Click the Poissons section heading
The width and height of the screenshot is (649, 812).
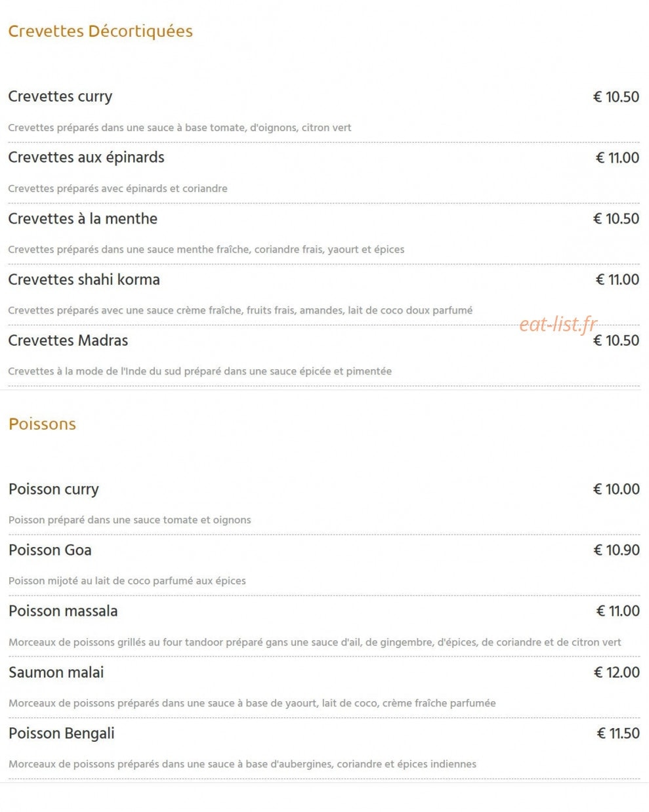43,424
